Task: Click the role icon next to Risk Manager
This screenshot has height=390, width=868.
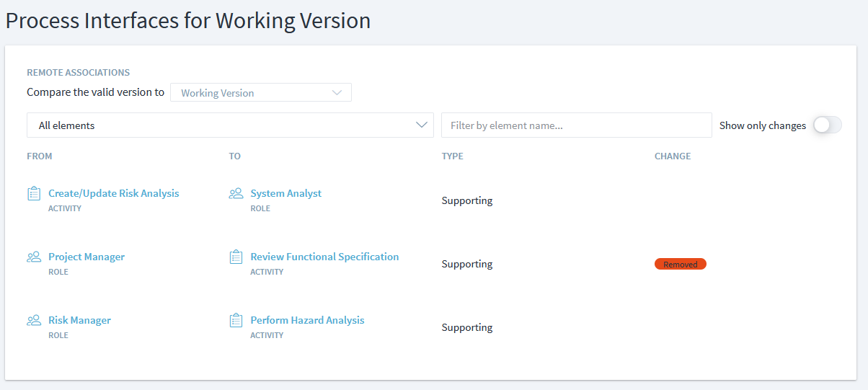Action: point(33,320)
